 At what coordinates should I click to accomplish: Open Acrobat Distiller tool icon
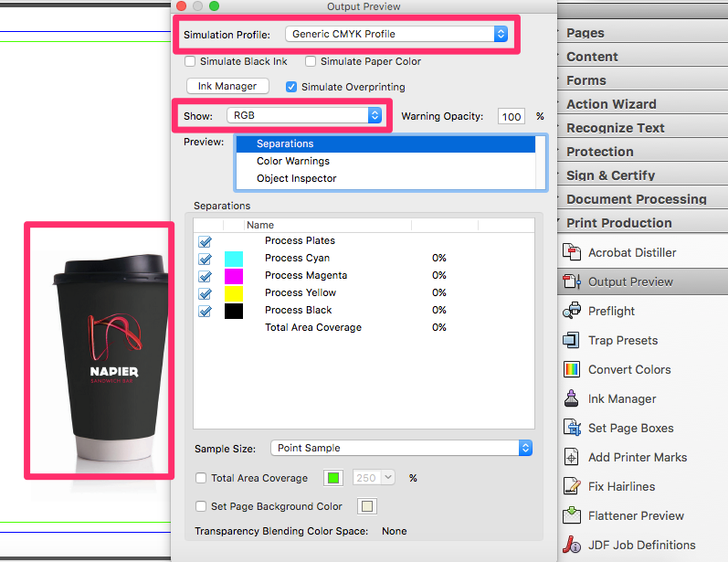coord(573,253)
